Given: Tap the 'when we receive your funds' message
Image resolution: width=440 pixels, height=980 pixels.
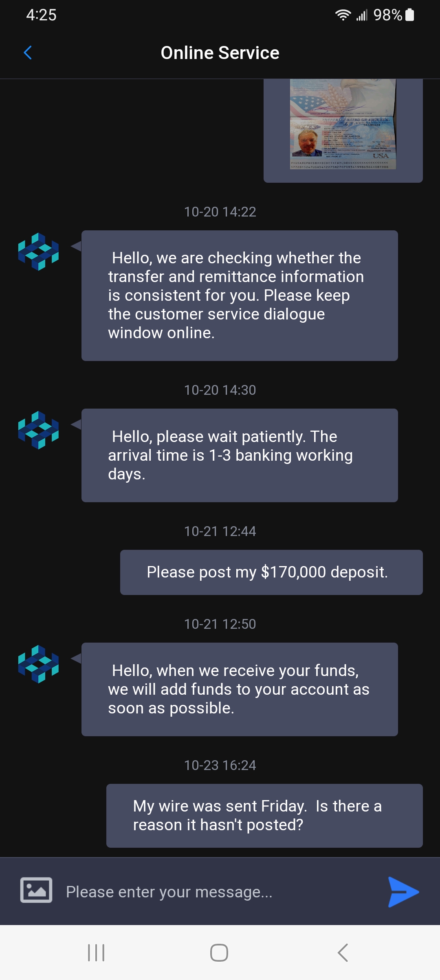Looking at the screenshot, I should pyautogui.click(x=239, y=689).
